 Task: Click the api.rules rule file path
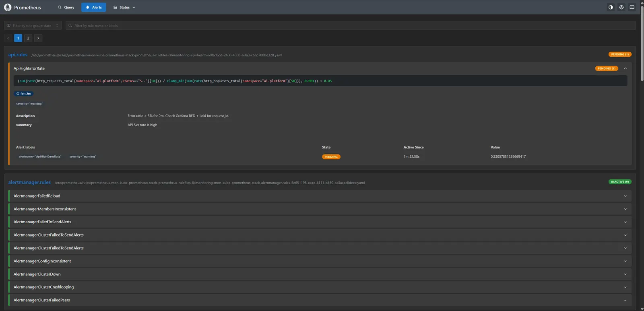click(x=157, y=55)
